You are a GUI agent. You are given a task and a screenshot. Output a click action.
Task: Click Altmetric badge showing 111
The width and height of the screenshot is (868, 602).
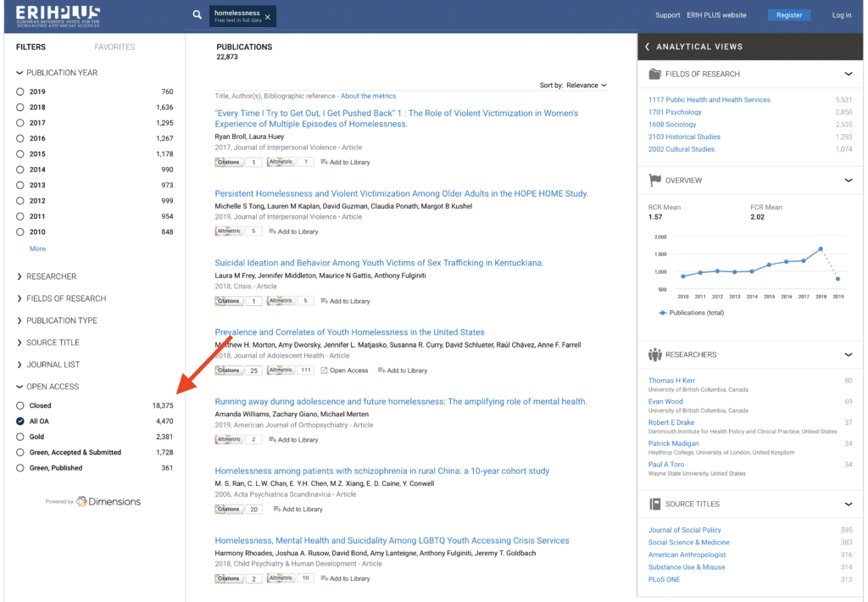pyautogui.click(x=281, y=371)
